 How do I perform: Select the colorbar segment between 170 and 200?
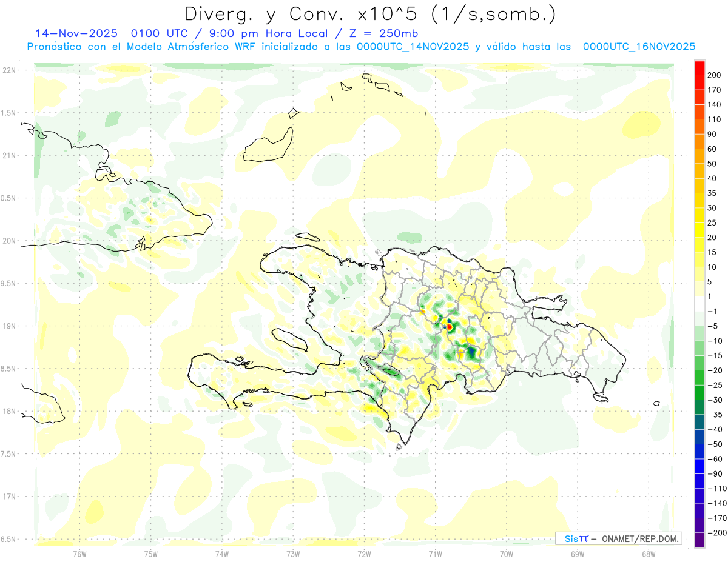[x=700, y=82]
